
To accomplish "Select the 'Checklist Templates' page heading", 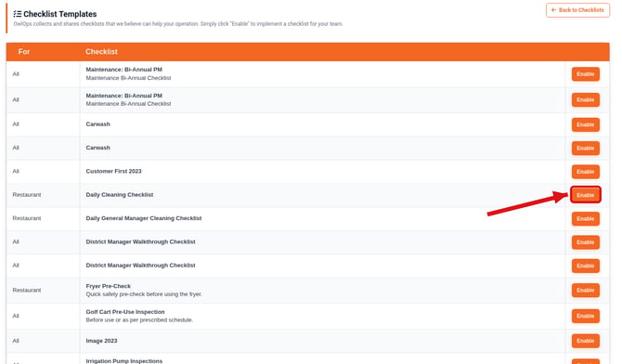I will 60,14.
